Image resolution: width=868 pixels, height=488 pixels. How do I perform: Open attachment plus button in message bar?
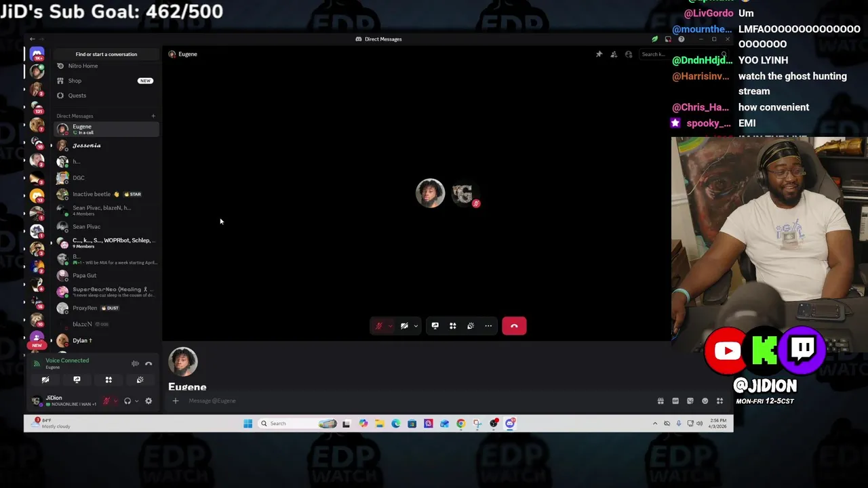point(176,401)
